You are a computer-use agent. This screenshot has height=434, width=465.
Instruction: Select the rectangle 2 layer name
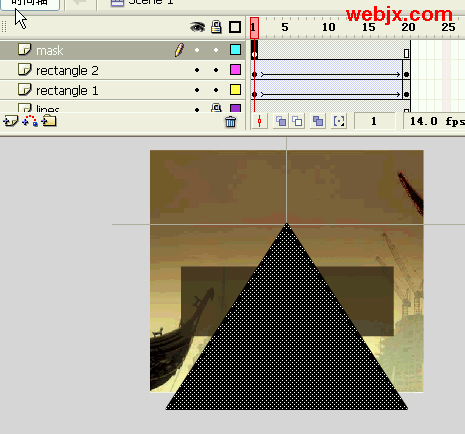(x=67, y=71)
